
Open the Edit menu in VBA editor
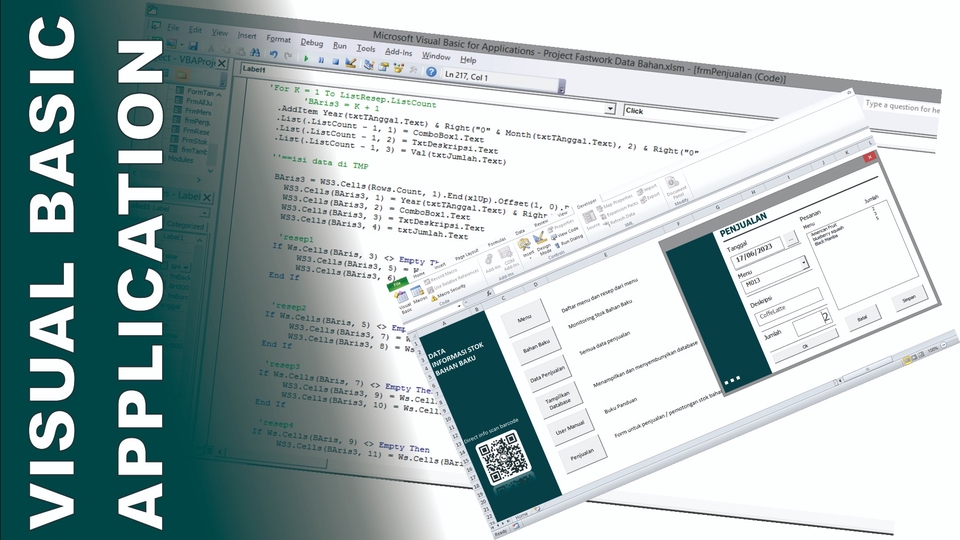click(x=195, y=29)
